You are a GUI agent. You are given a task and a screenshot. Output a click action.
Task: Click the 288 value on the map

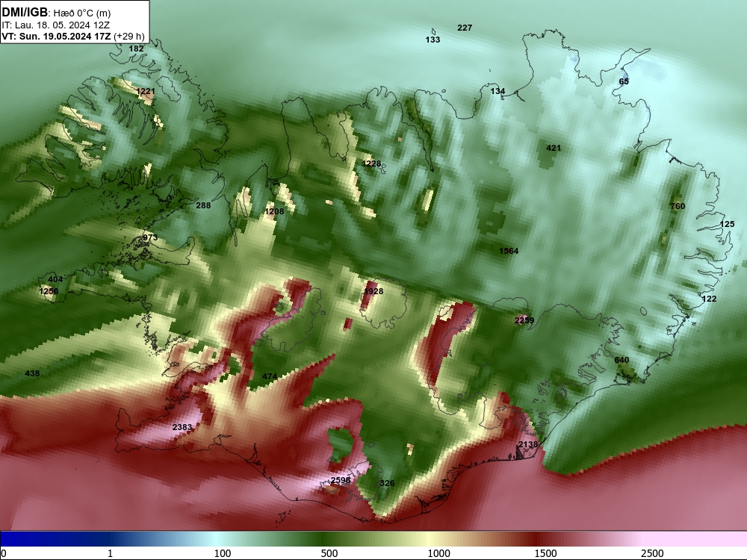pyautogui.click(x=203, y=205)
